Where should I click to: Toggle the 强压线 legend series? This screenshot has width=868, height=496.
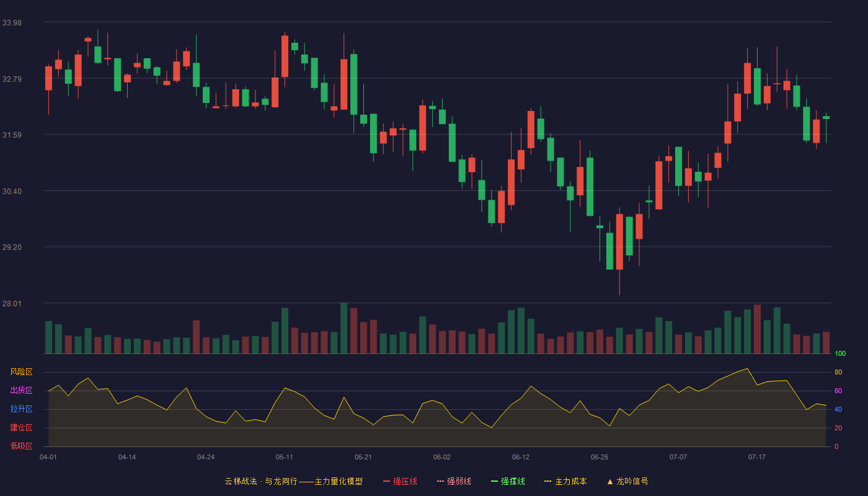pyautogui.click(x=400, y=481)
